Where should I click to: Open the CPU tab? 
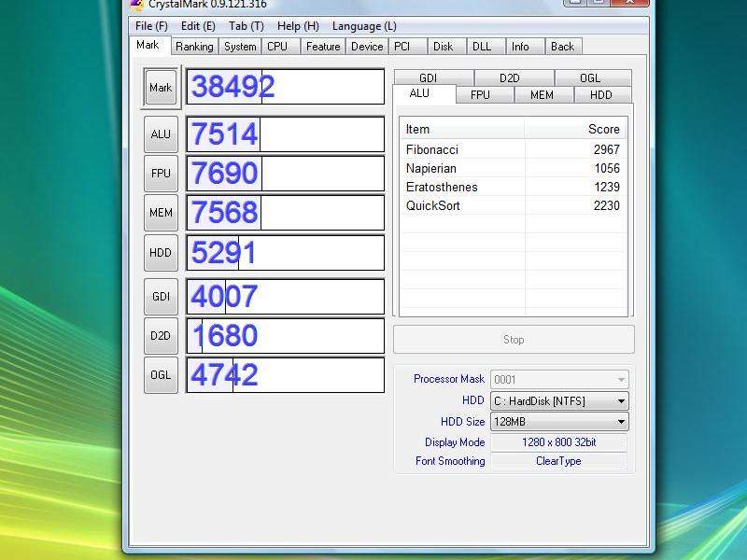(x=277, y=47)
